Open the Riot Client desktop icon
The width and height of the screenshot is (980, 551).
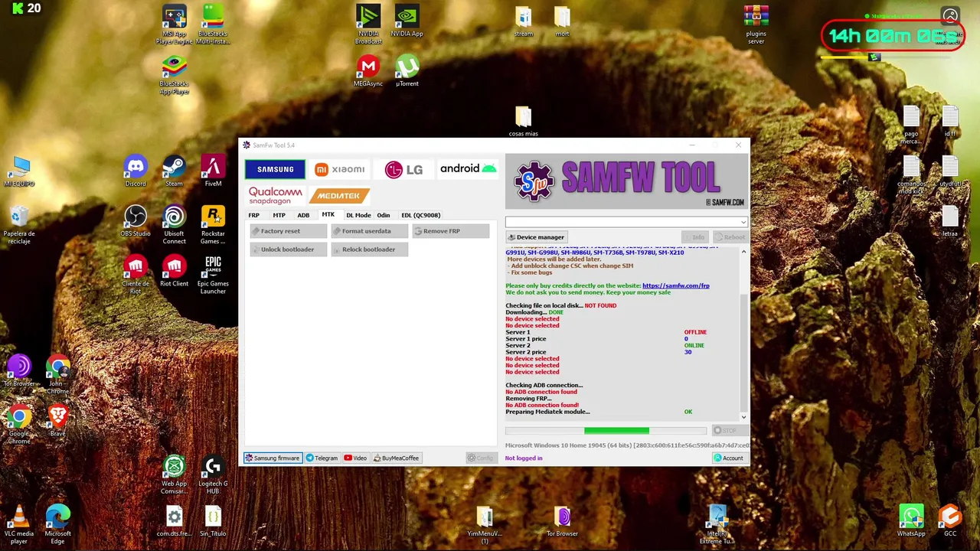pos(174,271)
